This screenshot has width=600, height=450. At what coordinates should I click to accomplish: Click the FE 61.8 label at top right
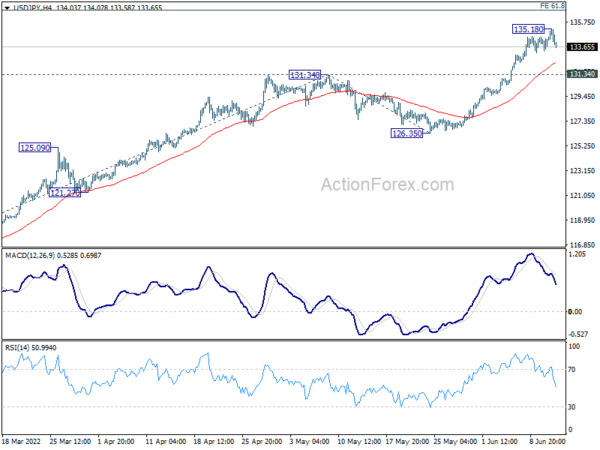(x=553, y=5)
